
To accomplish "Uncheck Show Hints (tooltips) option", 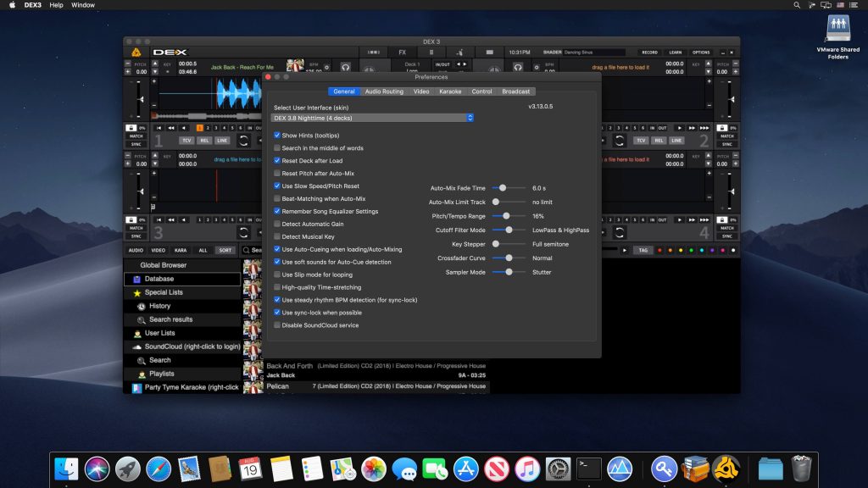I will 277,136.
